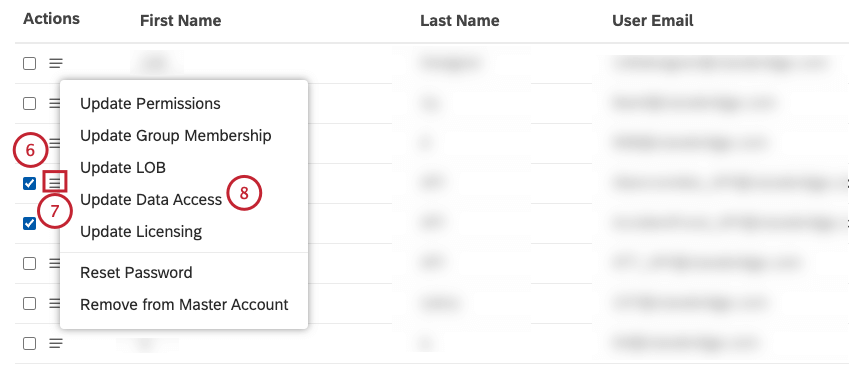Viewport: 849px width, 367px height.
Task: Sort by User Email column header
Action: [652, 21]
